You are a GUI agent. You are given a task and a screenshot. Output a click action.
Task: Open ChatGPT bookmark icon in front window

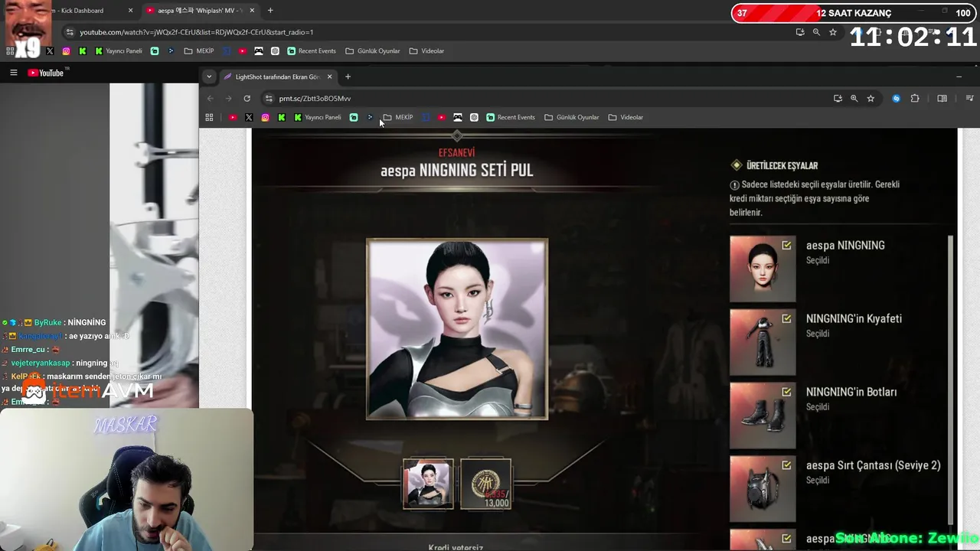tap(474, 117)
